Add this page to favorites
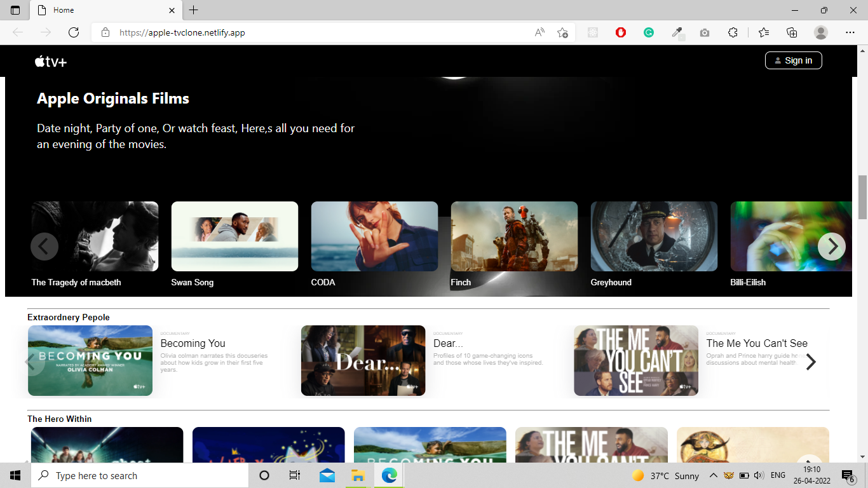Viewport: 868px width, 488px height. tap(562, 32)
